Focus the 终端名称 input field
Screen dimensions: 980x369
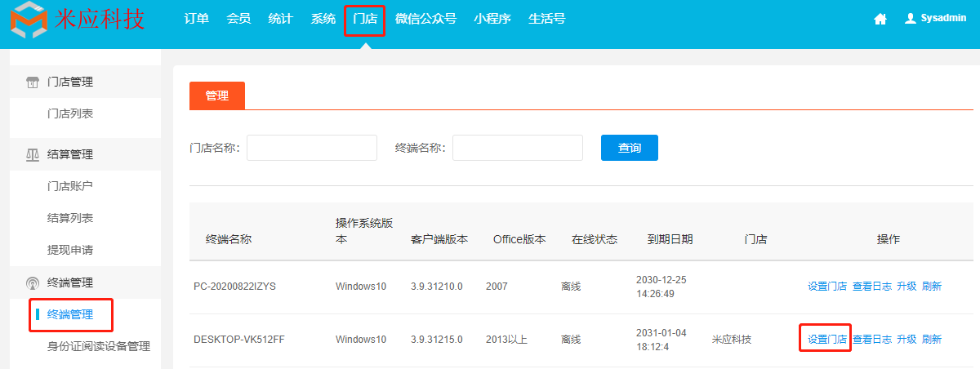point(518,148)
